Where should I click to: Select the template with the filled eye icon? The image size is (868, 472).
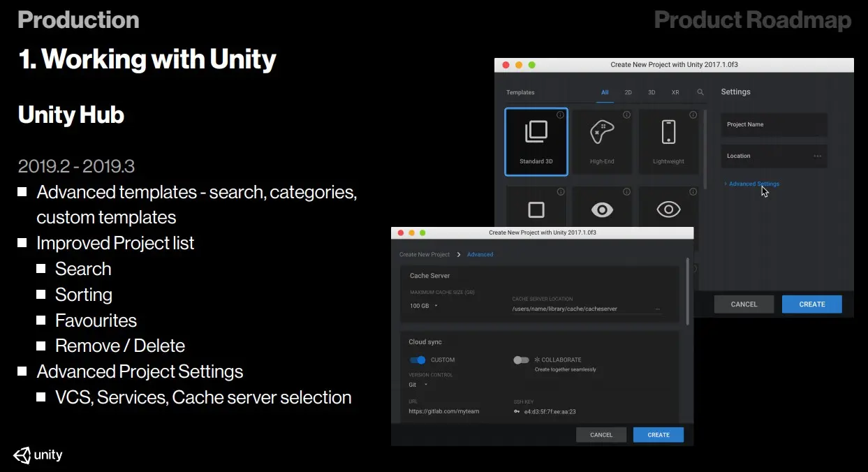tap(602, 206)
